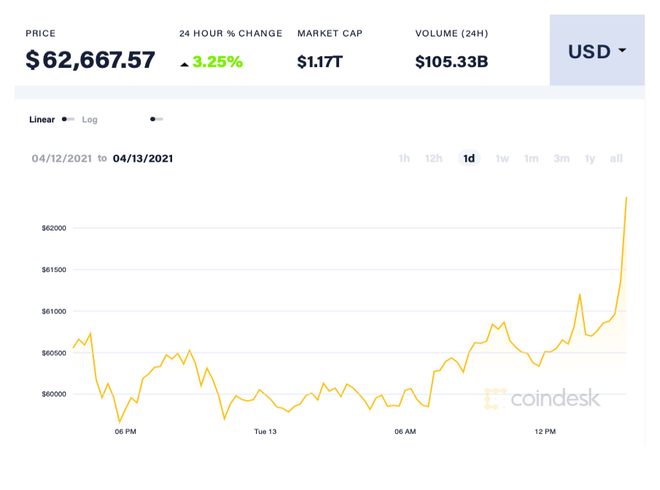The image size is (660, 490).
Task: Switch chart range to 12h
Action: 434,158
